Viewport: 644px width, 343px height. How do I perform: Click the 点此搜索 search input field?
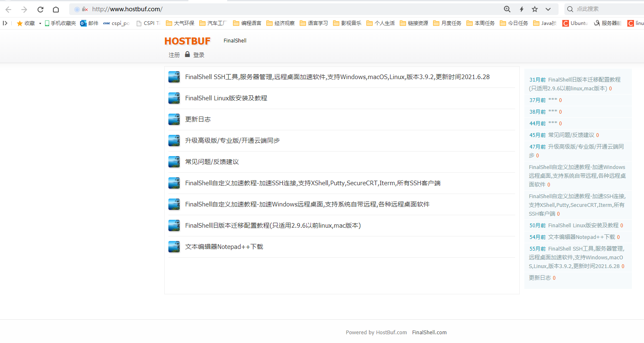coord(596,9)
